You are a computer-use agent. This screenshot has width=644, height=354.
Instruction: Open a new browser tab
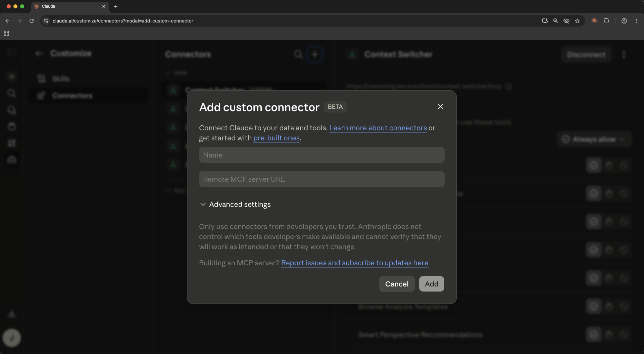[x=116, y=6]
